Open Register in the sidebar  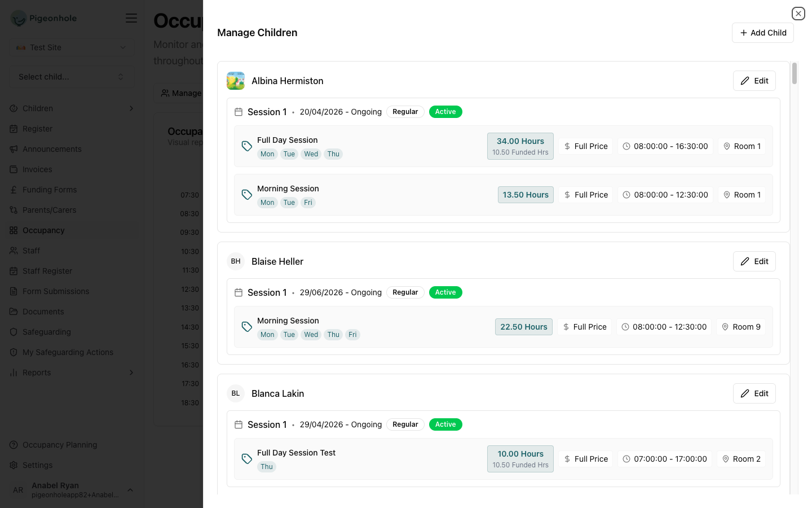coord(72,129)
